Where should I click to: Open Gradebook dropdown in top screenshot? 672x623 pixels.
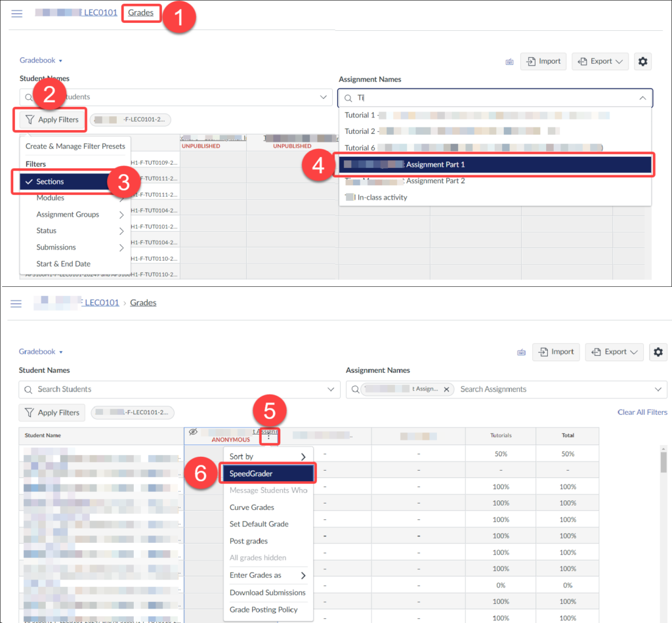click(x=41, y=60)
